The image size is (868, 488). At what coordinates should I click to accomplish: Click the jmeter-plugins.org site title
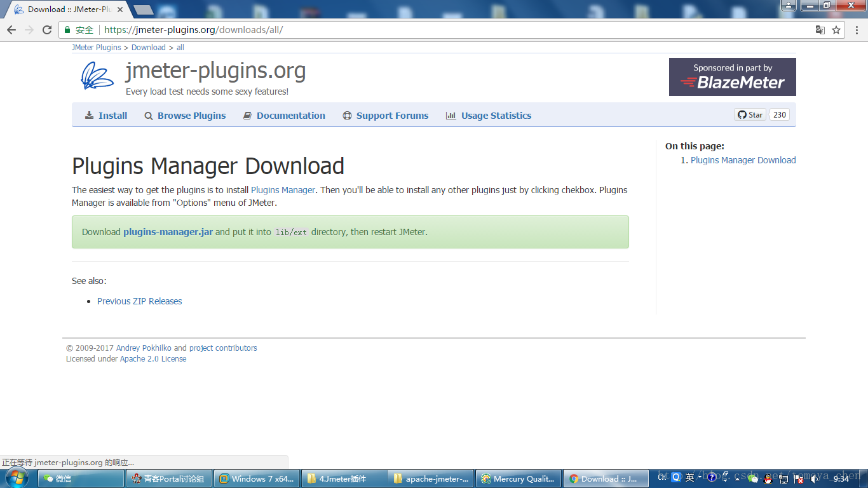[215, 71]
